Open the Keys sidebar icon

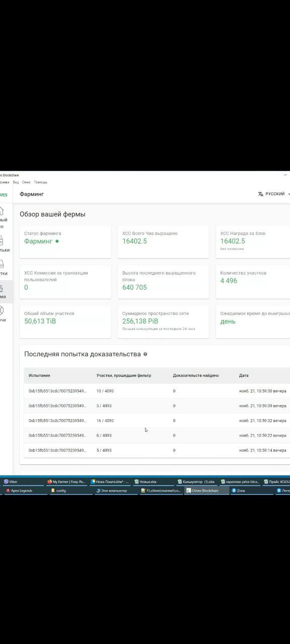[2, 310]
